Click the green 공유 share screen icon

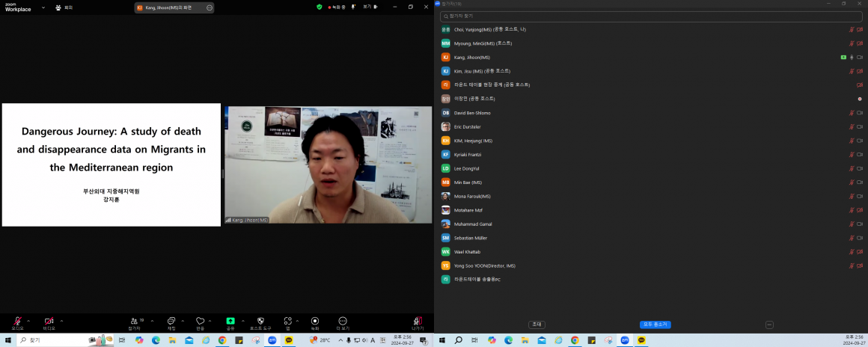(230, 320)
